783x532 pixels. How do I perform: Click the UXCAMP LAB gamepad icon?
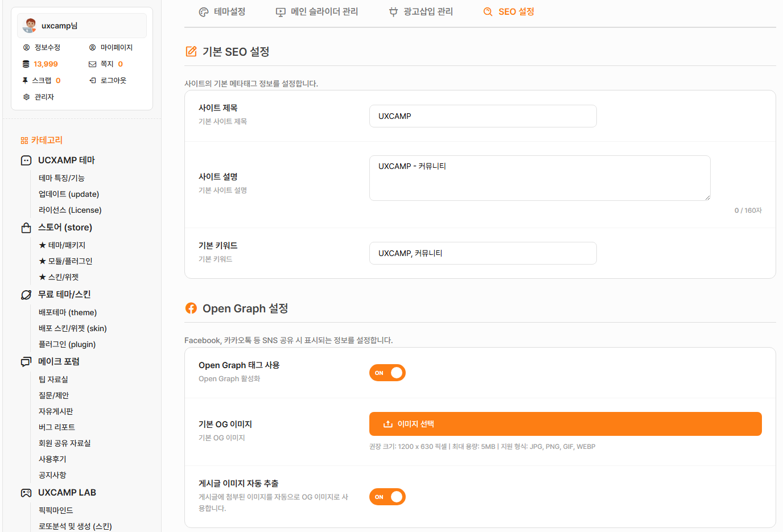(x=26, y=493)
